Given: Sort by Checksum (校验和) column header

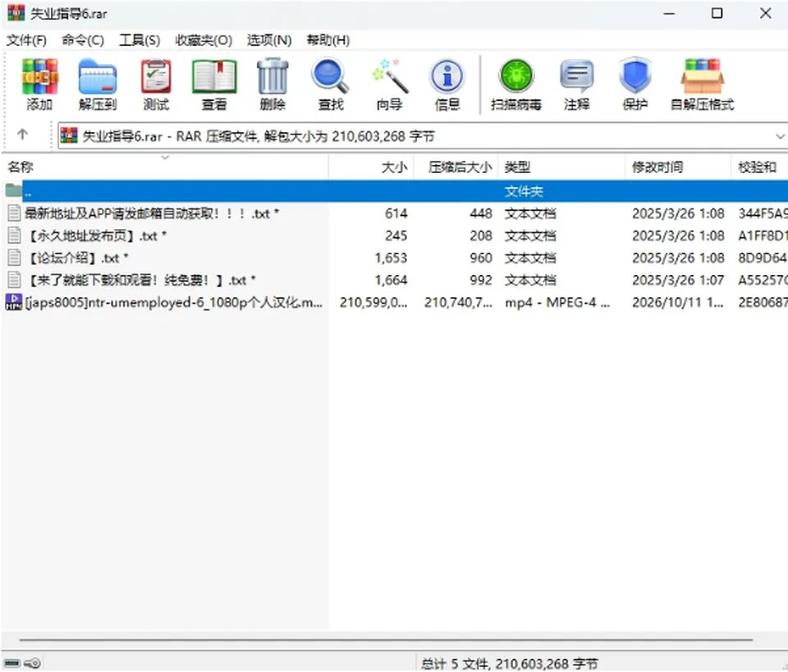Looking at the screenshot, I should point(759,167).
